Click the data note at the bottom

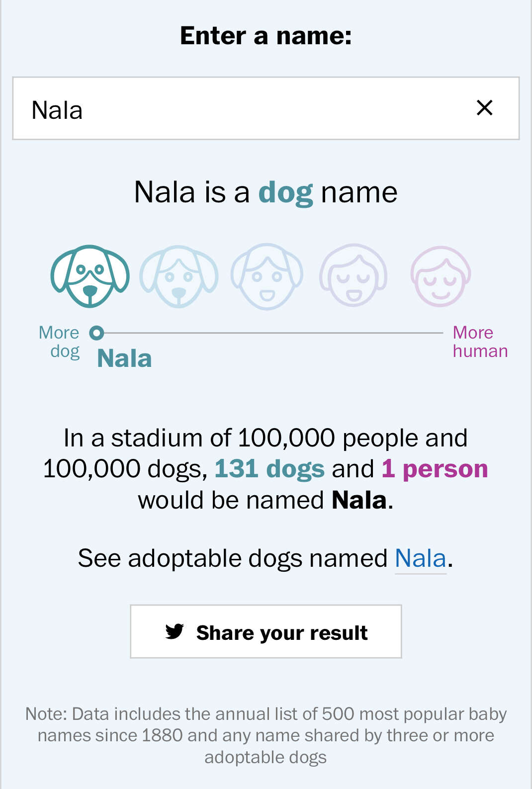click(266, 735)
